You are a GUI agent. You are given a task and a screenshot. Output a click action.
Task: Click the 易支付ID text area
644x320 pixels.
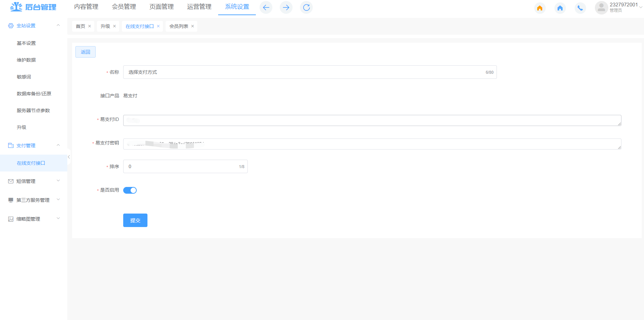coord(372,120)
